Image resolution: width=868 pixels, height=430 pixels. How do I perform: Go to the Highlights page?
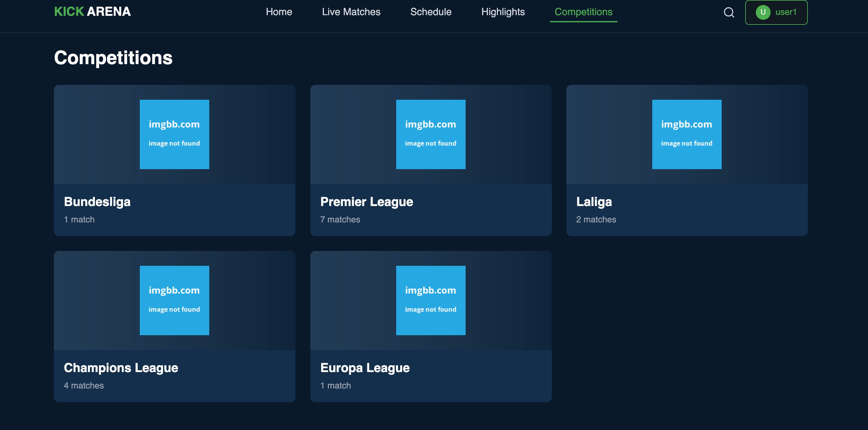point(503,12)
